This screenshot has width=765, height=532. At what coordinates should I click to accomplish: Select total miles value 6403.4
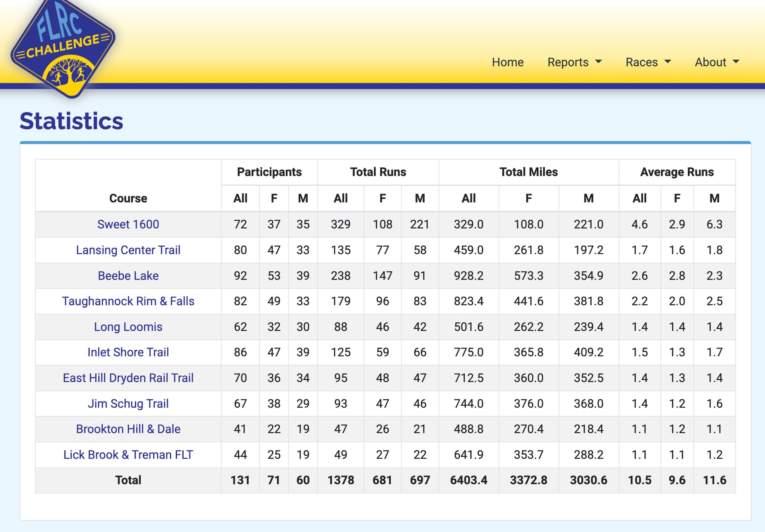tap(469, 480)
